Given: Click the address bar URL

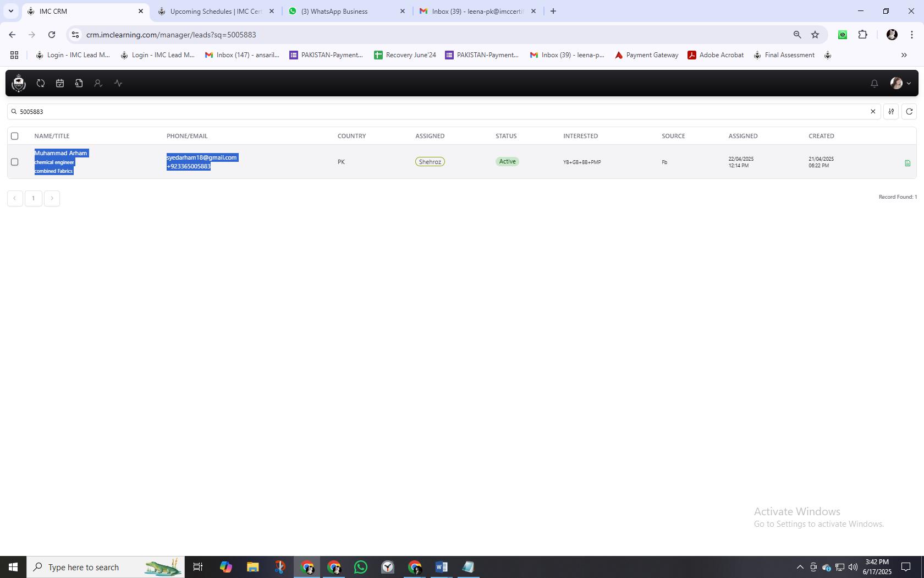Looking at the screenshot, I should [171, 35].
